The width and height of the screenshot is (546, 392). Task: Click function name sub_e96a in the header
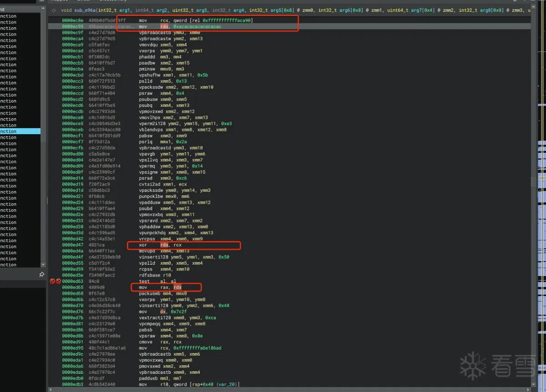85,10
